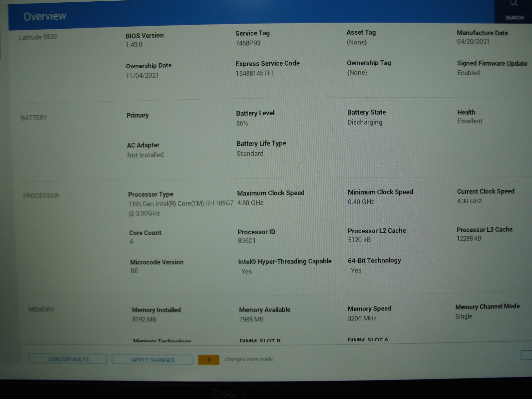
Task: Open the Search magnifier icon
Action: click(x=514, y=3)
